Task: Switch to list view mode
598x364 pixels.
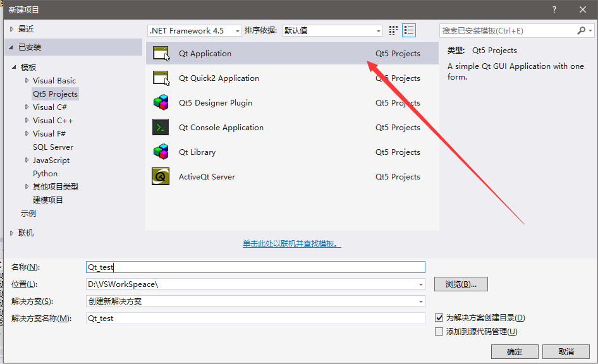Action: point(409,30)
